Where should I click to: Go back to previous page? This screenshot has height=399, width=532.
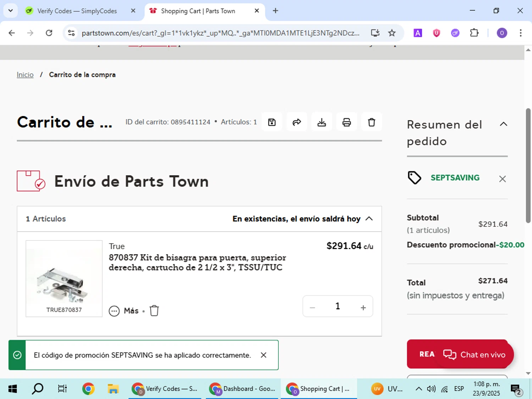click(x=12, y=33)
